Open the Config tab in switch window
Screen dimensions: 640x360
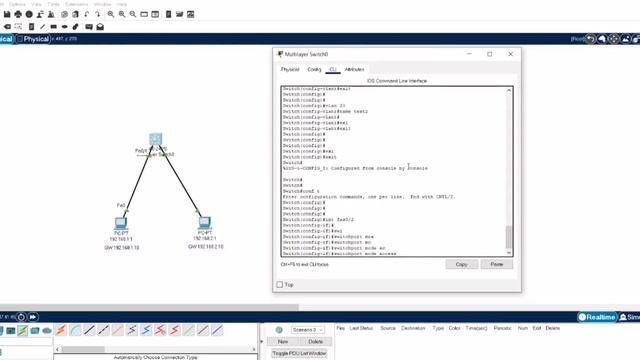(x=314, y=69)
